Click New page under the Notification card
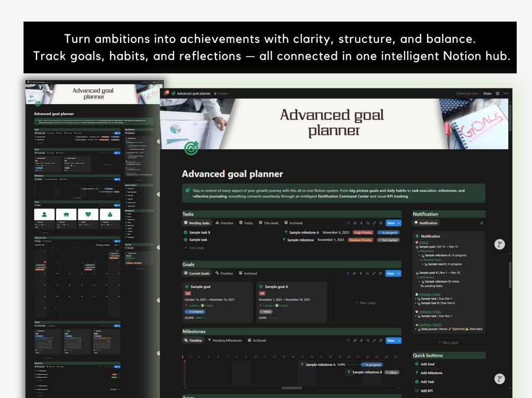532x398 pixels. 448,342
